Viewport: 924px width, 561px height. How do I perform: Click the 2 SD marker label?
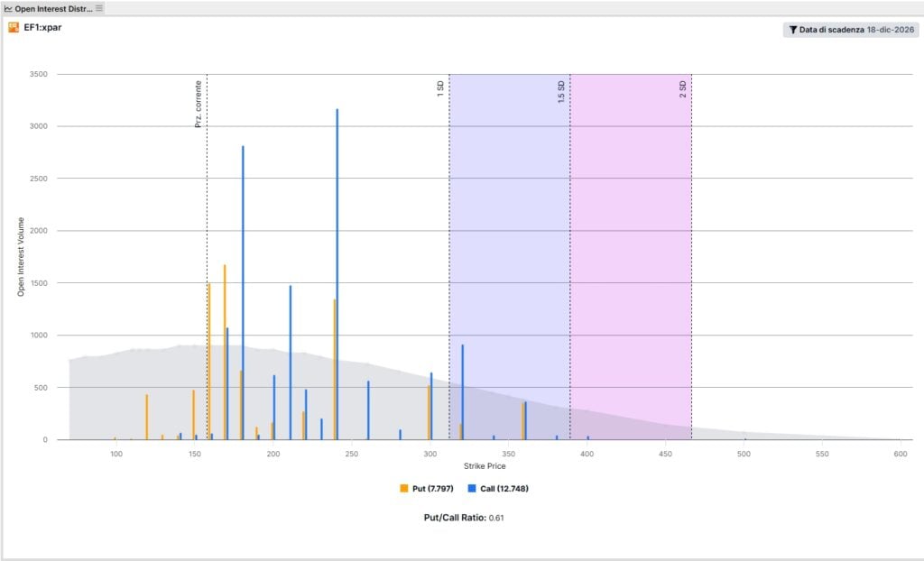pos(682,89)
